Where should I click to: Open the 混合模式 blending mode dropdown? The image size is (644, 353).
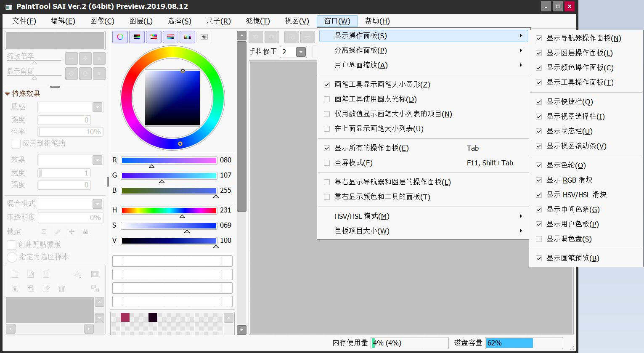click(x=98, y=204)
